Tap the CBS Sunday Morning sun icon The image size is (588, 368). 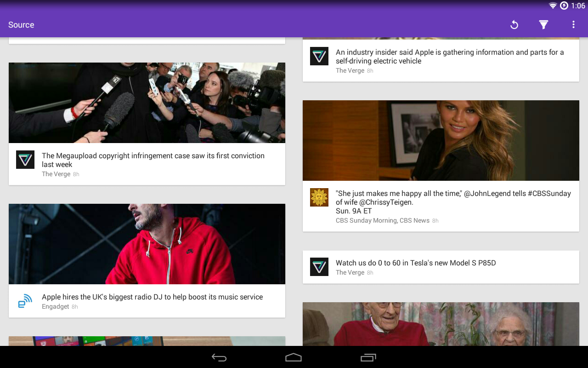click(x=319, y=197)
